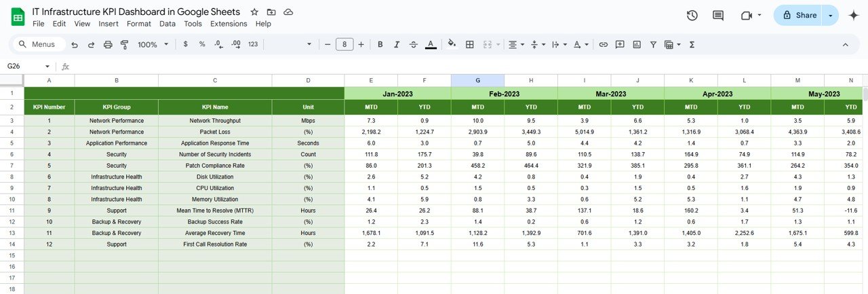
Task: Format as percent icon
Action: click(202, 44)
